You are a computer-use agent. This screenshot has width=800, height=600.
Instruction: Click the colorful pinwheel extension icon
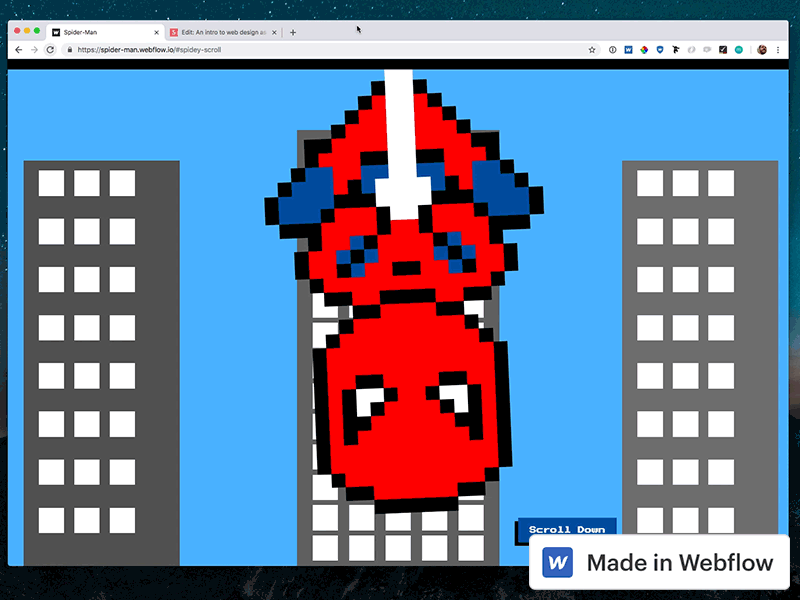click(644, 48)
